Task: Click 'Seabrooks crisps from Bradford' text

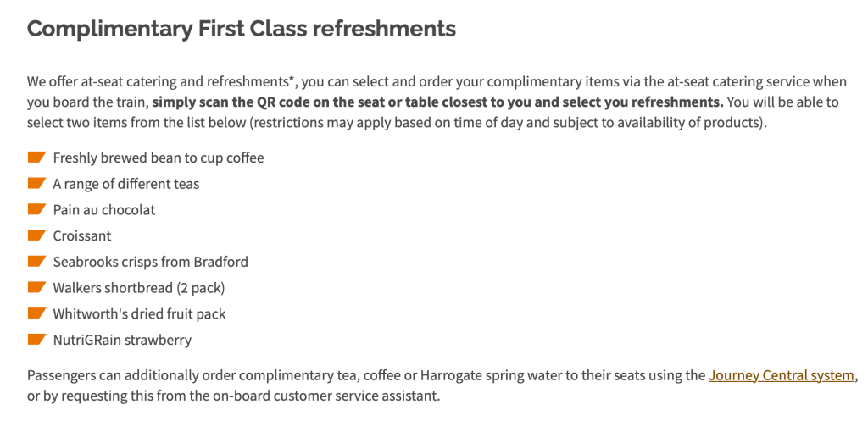Action: [x=150, y=262]
